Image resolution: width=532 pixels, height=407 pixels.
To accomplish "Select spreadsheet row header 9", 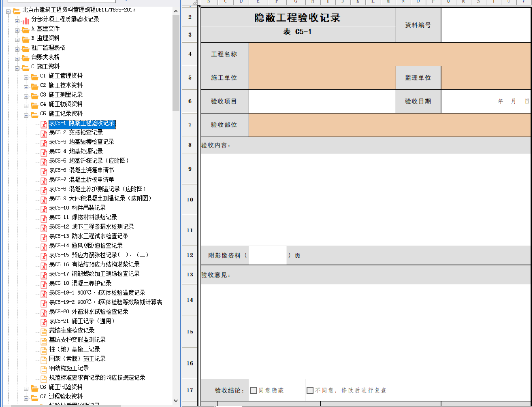I will (x=190, y=169).
